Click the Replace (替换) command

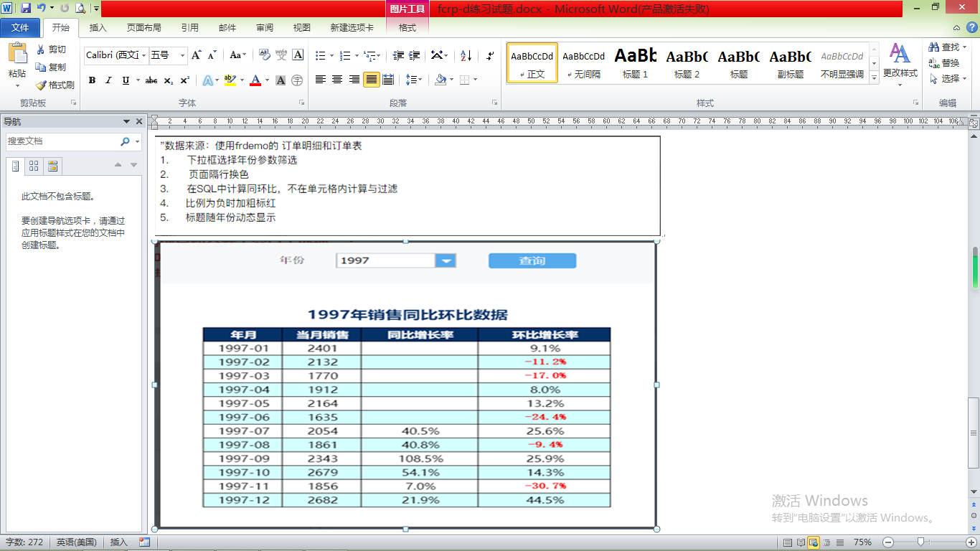pos(944,63)
